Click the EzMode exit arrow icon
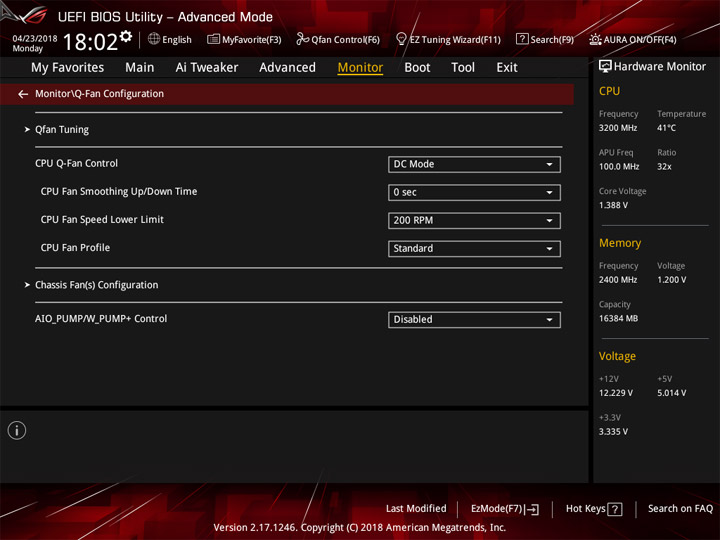The width and height of the screenshot is (720, 540). 532,509
